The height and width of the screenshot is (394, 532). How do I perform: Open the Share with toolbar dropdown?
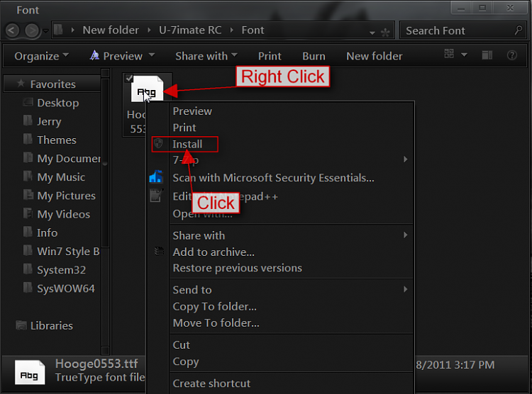tap(206, 56)
